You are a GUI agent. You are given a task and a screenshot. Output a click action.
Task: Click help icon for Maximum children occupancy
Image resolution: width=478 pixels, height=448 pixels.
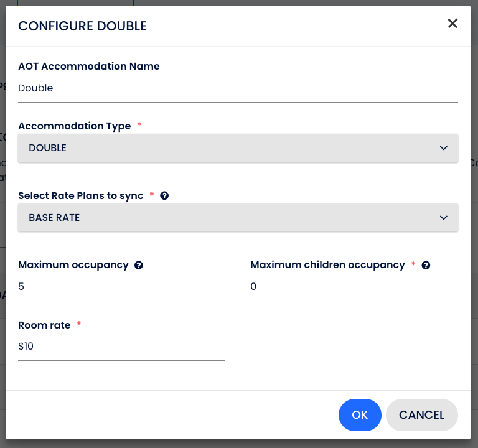(x=426, y=265)
